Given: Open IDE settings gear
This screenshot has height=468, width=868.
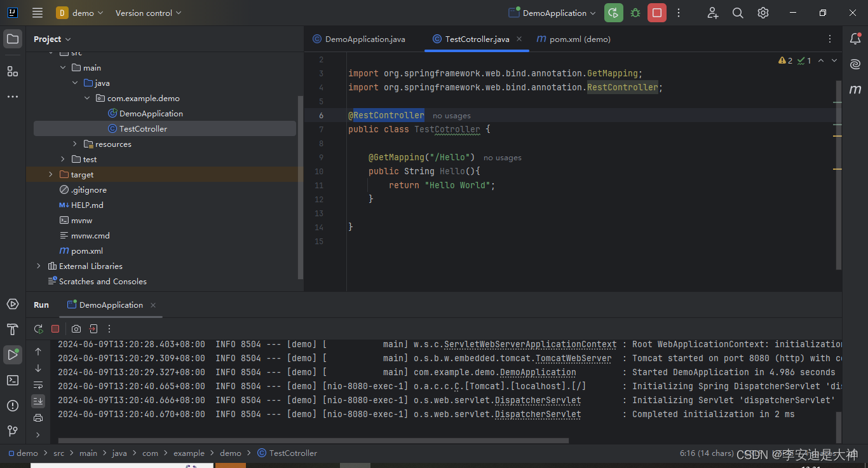Looking at the screenshot, I should point(763,13).
